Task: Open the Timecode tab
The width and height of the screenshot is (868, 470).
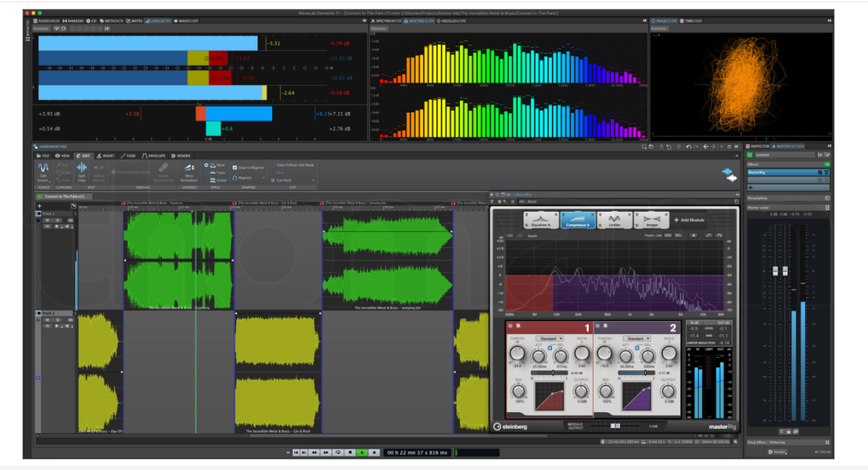Action: (x=691, y=21)
